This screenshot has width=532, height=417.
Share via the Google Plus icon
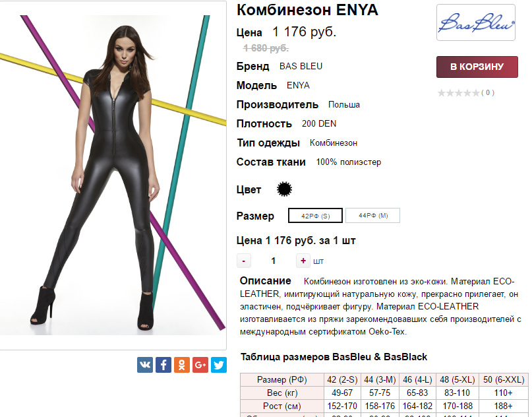(x=200, y=365)
